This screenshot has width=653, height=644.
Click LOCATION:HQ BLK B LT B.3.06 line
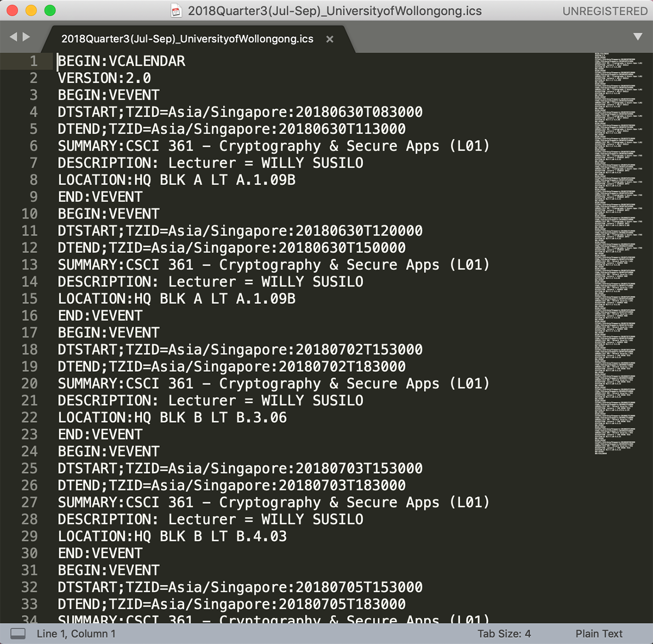[x=172, y=418]
